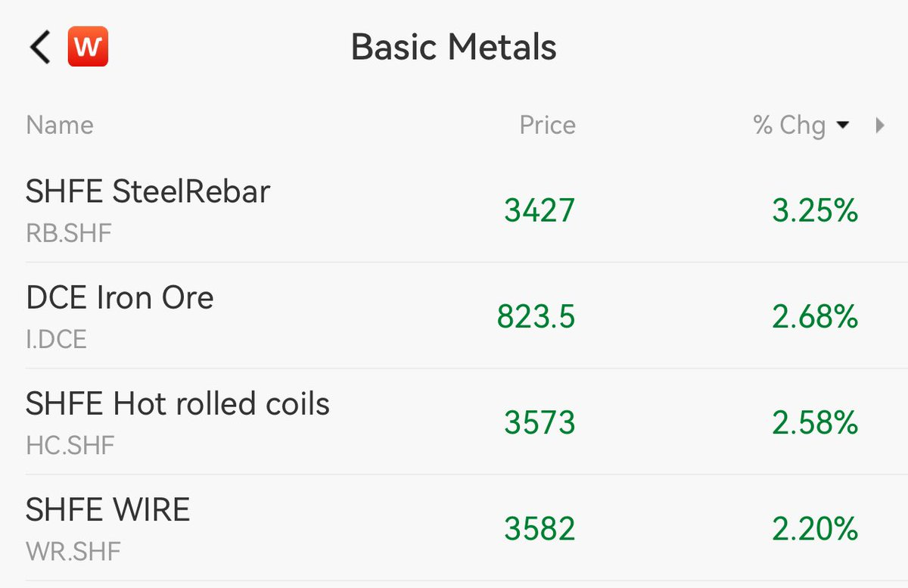Click the Basic Metals page title

[x=454, y=47]
